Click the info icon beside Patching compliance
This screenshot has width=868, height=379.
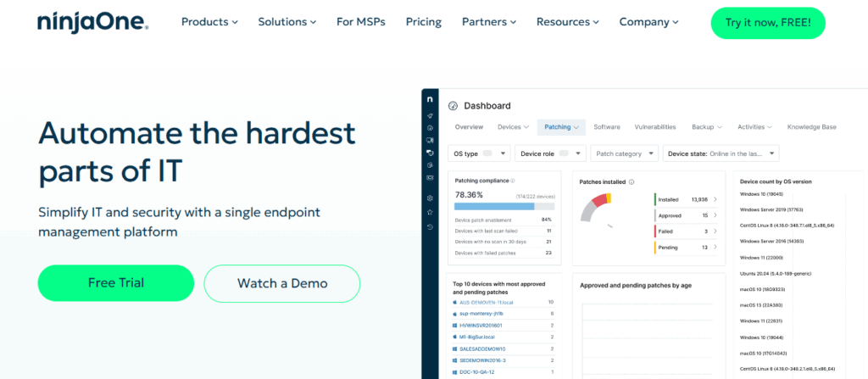[x=513, y=181]
